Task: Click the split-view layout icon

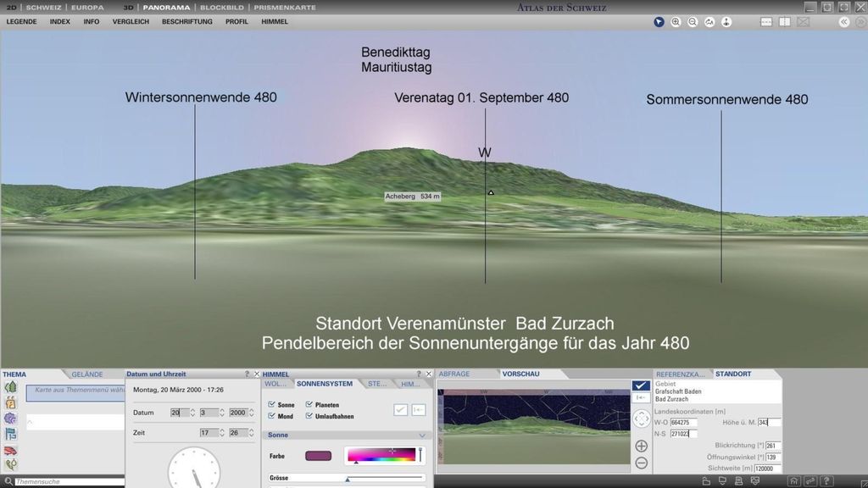Action: [785, 22]
